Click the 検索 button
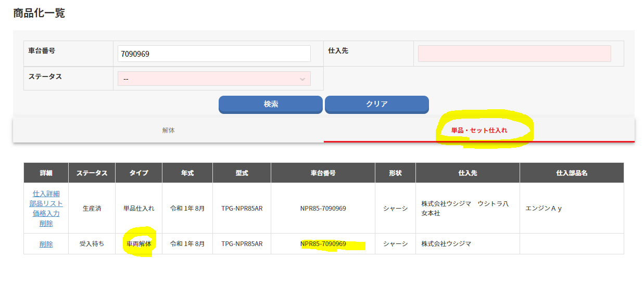This screenshot has width=644, height=284. point(271,104)
